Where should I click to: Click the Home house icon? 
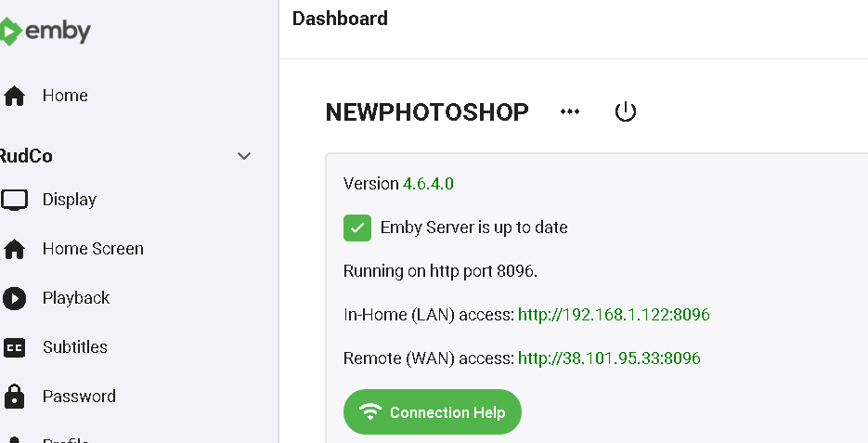point(14,96)
